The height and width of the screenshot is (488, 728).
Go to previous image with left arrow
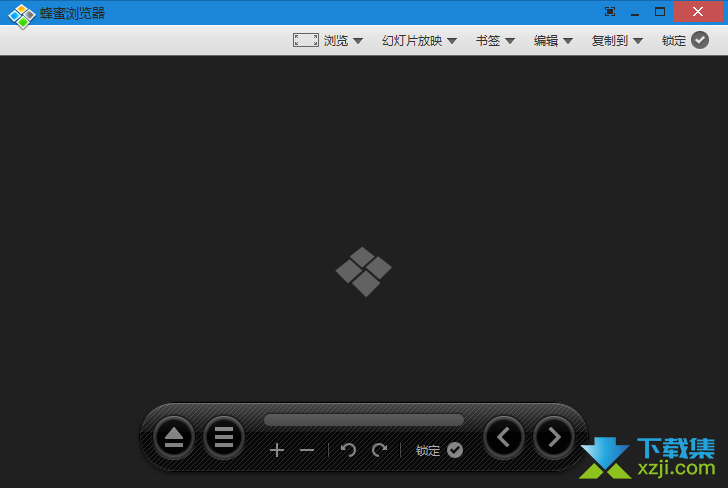[504, 437]
